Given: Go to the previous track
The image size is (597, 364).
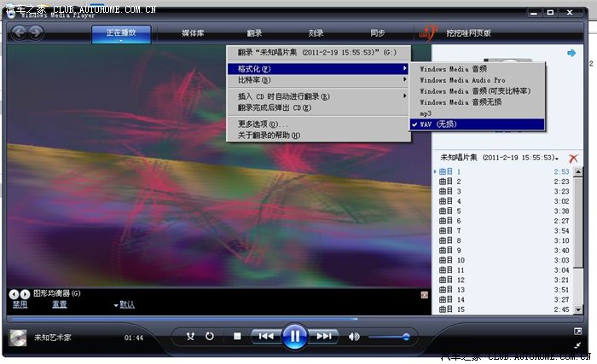Looking at the screenshot, I should tap(265, 337).
